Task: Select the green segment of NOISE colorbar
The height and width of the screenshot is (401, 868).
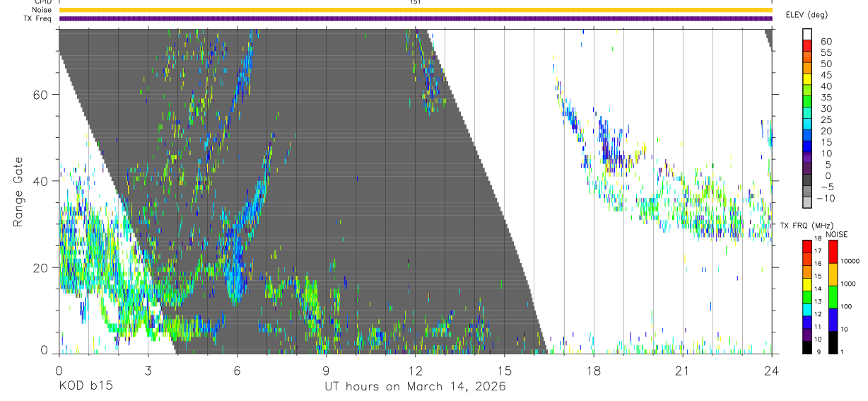Action: point(833,297)
